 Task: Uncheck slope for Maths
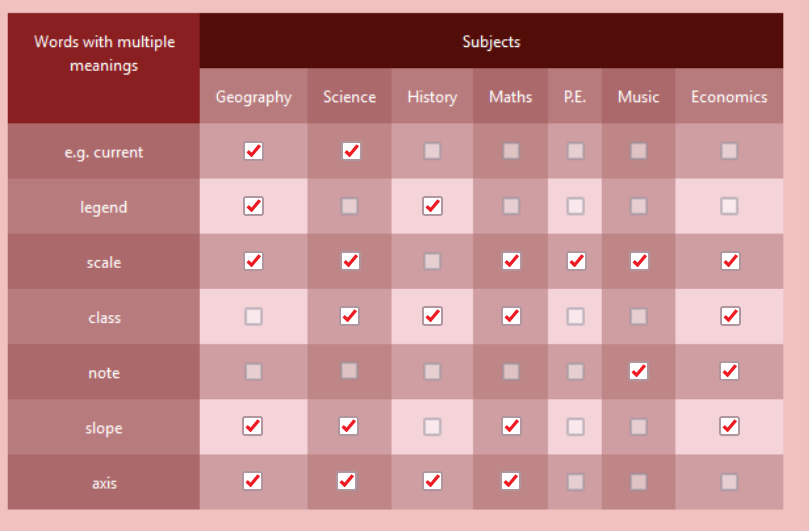pyautogui.click(x=511, y=426)
